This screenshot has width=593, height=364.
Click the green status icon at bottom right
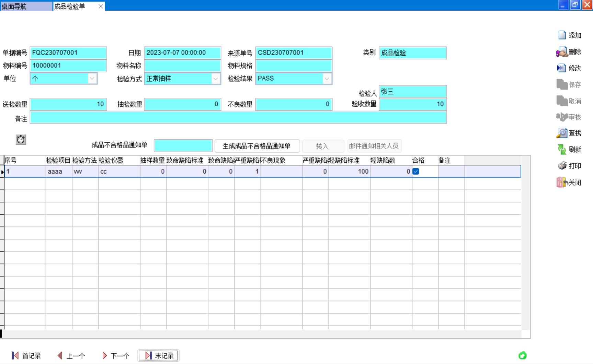click(x=522, y=355)
